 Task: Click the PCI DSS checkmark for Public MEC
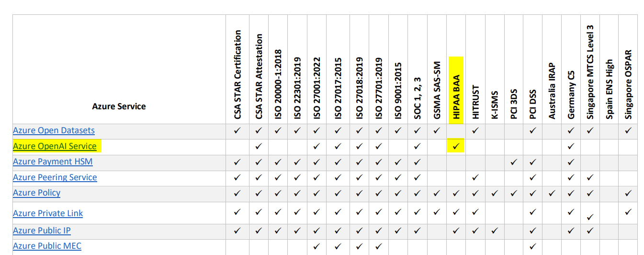(532, 246)
